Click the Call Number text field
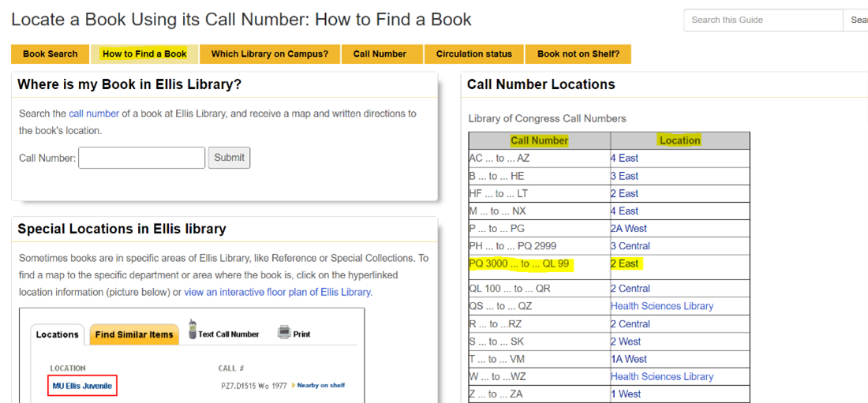The height and width of the screenshot is (403, 868). 142,158
